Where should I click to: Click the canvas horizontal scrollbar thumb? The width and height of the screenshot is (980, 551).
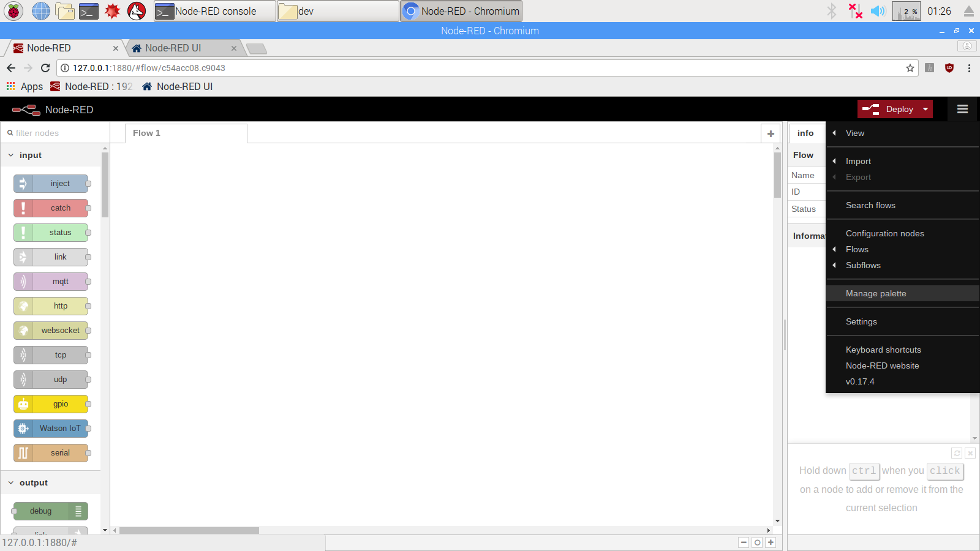[x=189, y=530]
